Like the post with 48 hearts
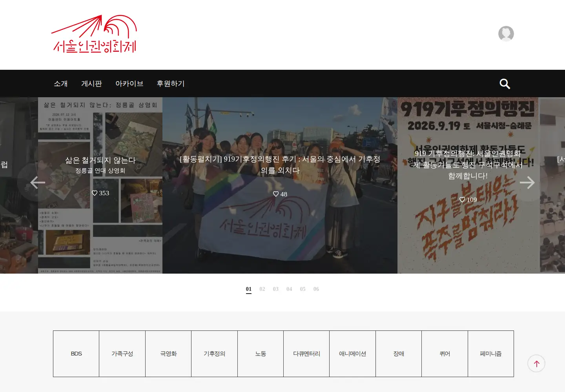 coord(280,194)
